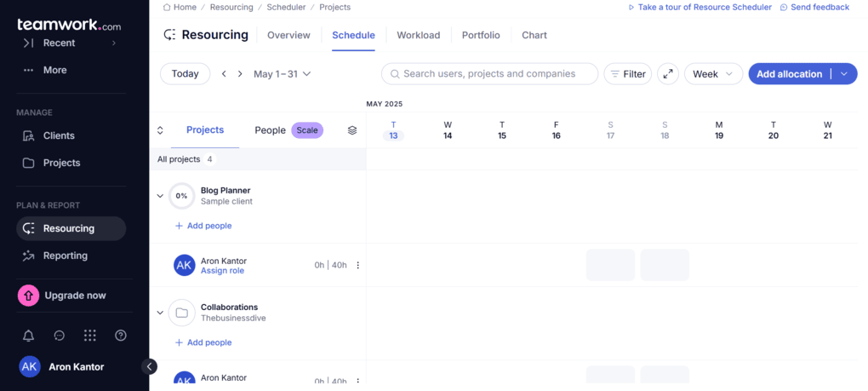Open the chat bubble icon in sidebar
The height and width of the screenshot is (391, 868).
coord(60,336)
